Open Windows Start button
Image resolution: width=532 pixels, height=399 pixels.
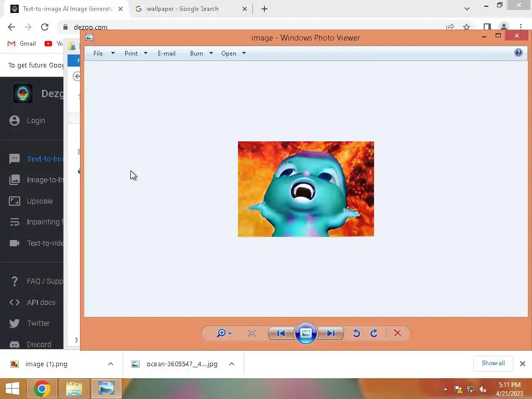(x=12, y=389)
